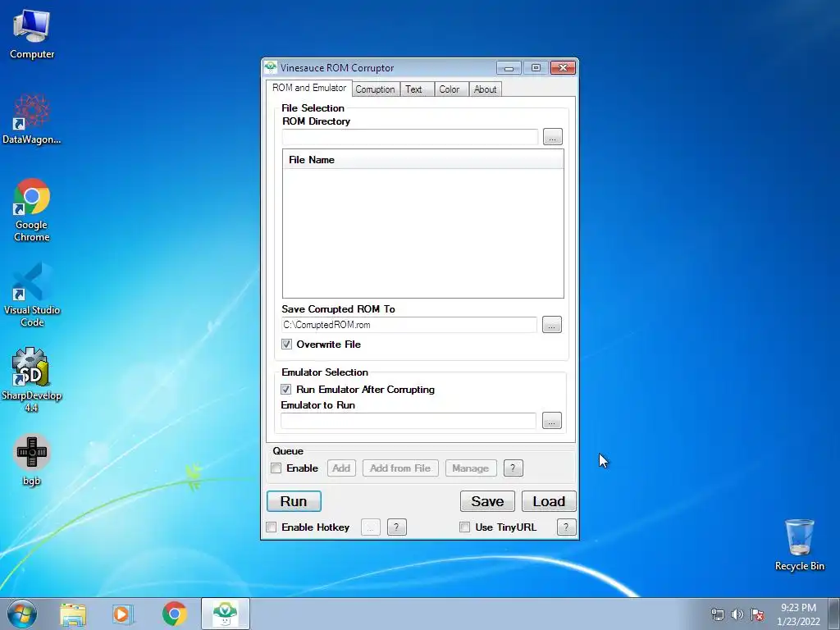Open Queue help question mark button

click(513, 468)
